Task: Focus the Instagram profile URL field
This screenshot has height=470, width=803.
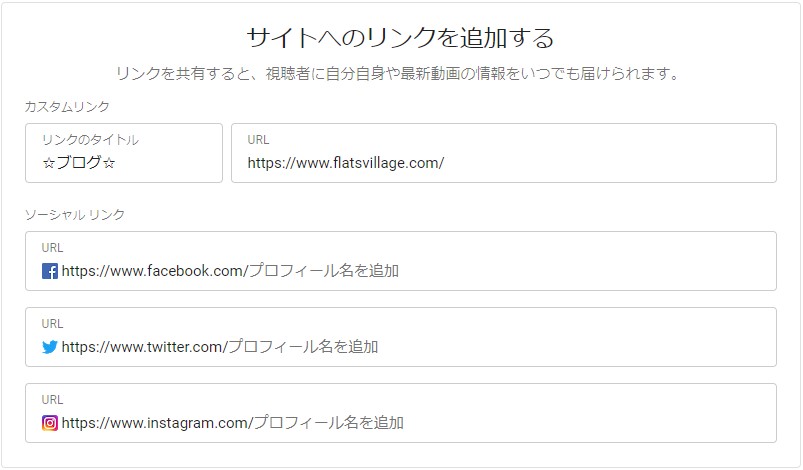Action: pos(401,413)
